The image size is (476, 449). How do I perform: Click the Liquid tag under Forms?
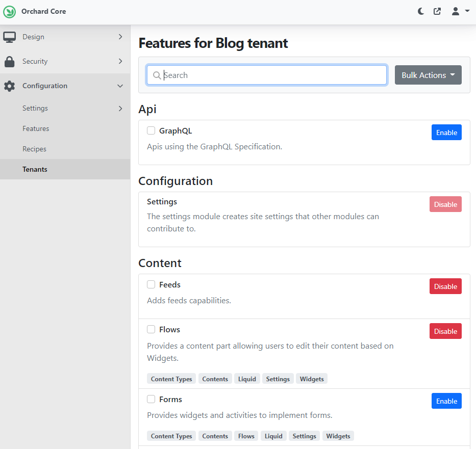pos(273,436)
